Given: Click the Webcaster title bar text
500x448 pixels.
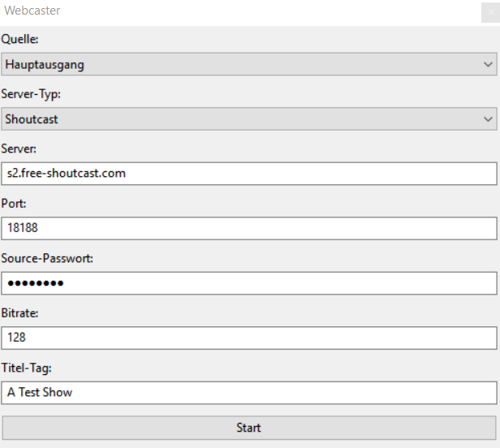Looking at the screenshot, I should [32, 11].
